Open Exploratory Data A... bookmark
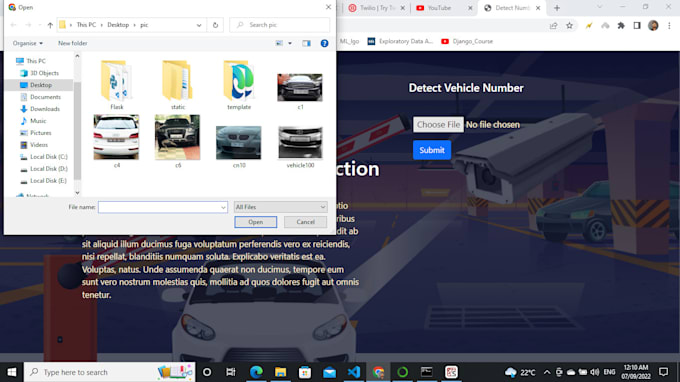This screenshot has height=382, width=680. 400,42
